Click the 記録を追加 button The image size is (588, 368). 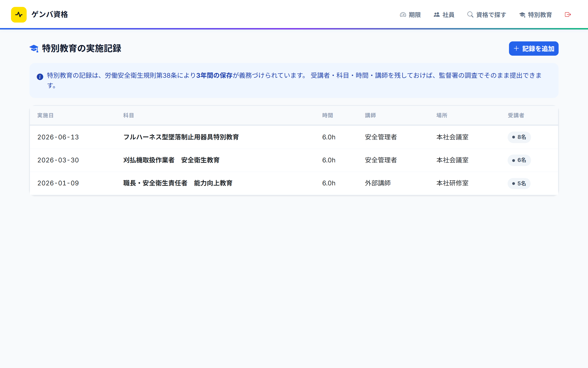point(534,49)
